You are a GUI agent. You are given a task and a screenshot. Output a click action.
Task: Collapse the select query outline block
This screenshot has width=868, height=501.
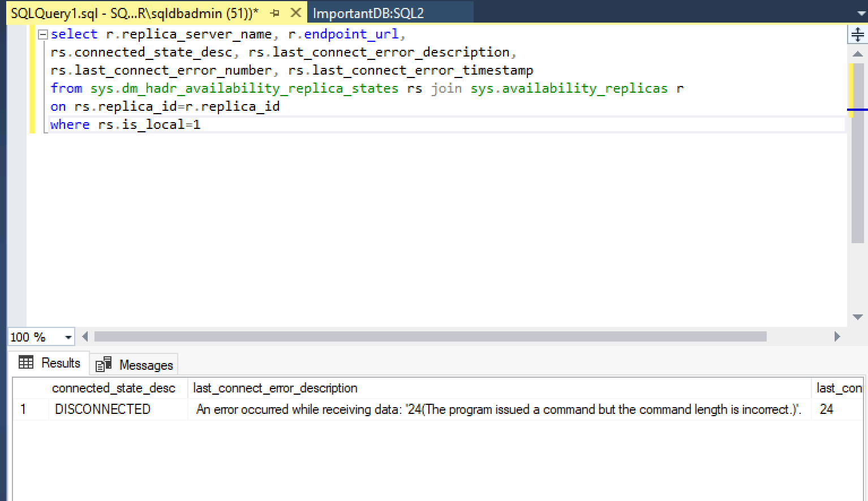coord(42,34)
